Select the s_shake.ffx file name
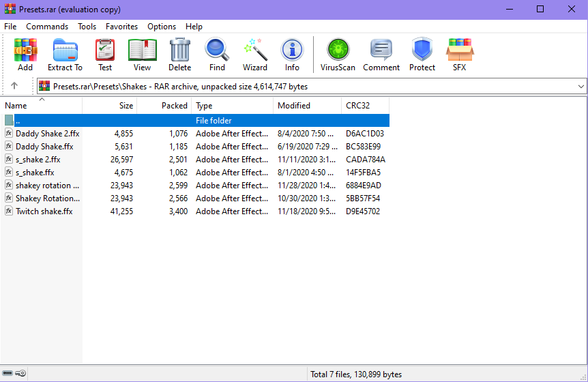This screenshot has height=382, width=588. (x=35, y=173)
